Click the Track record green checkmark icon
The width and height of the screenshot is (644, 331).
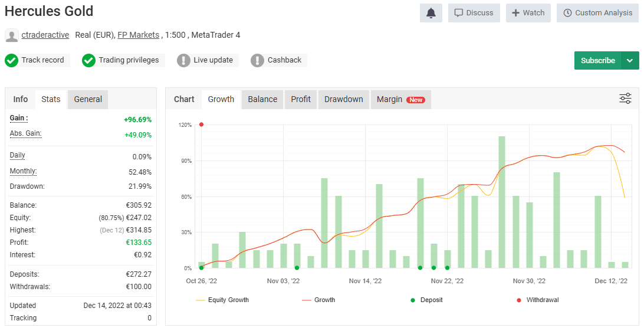point(12,60)
